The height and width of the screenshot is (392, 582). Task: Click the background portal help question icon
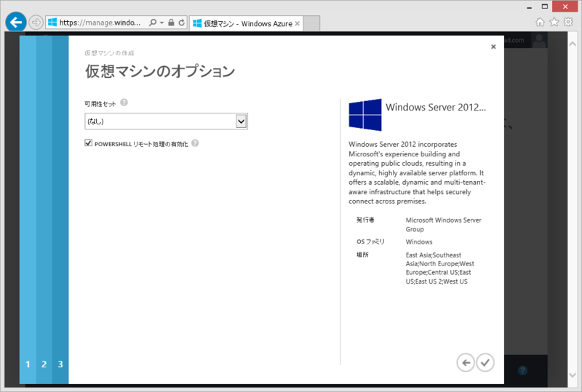522,370
